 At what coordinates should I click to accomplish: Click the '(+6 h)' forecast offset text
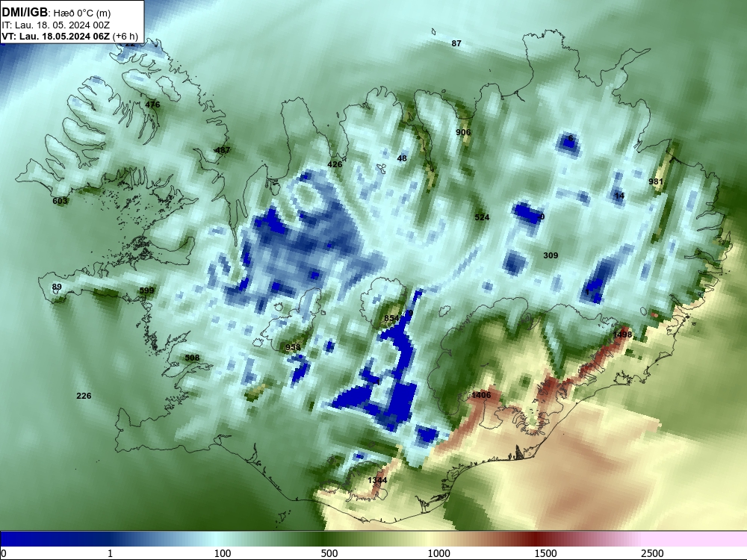pos(125,36)
